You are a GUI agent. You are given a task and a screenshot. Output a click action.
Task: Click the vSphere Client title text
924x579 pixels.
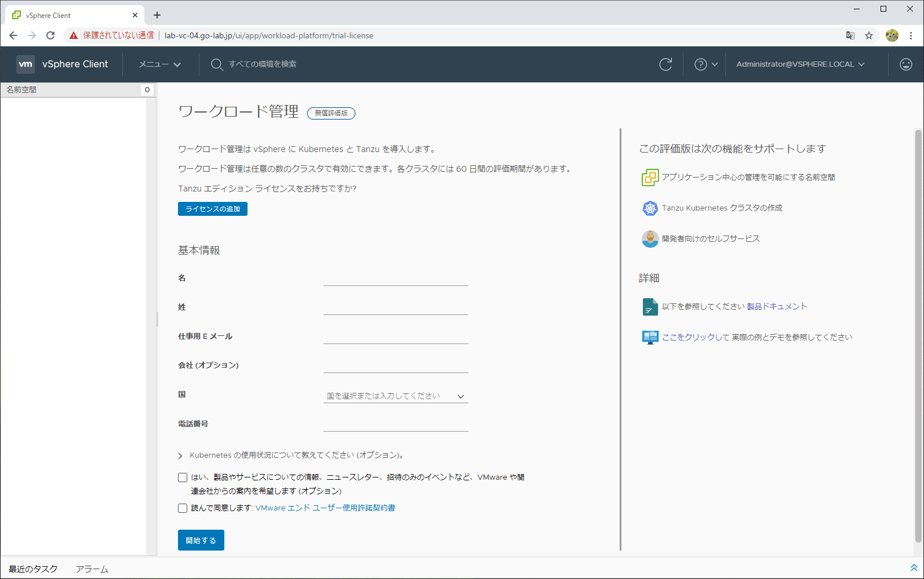click(75, 64)
